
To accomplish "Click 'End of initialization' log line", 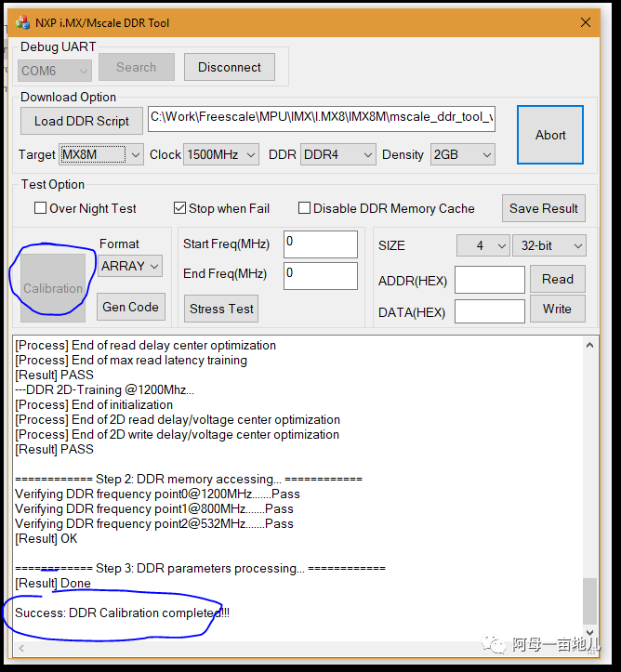I will 94,405.
